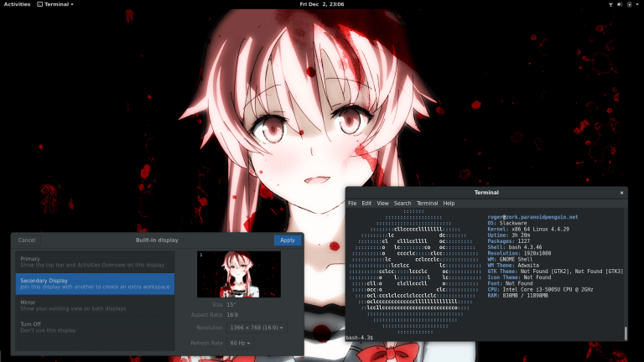Screen dimensions: 644x362
Task: Open Activities overview
Action: click(x=18, y=4)
